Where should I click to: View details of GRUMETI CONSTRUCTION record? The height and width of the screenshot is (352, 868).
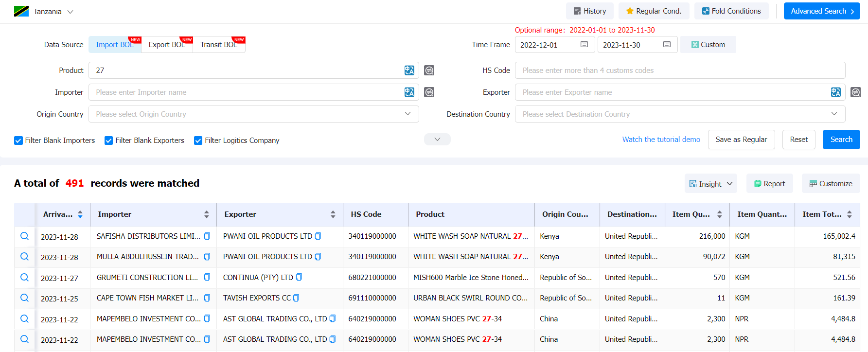click(24, 278)
